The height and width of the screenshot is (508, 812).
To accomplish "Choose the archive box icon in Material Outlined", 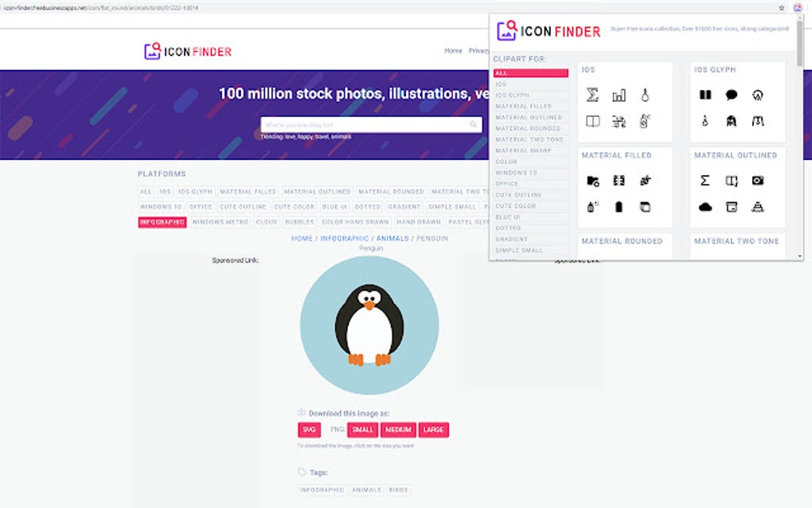I will [732, 207].
